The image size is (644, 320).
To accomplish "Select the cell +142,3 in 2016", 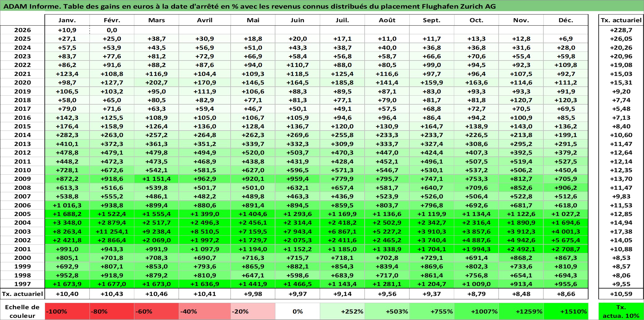I will click(x=67, y=118).
